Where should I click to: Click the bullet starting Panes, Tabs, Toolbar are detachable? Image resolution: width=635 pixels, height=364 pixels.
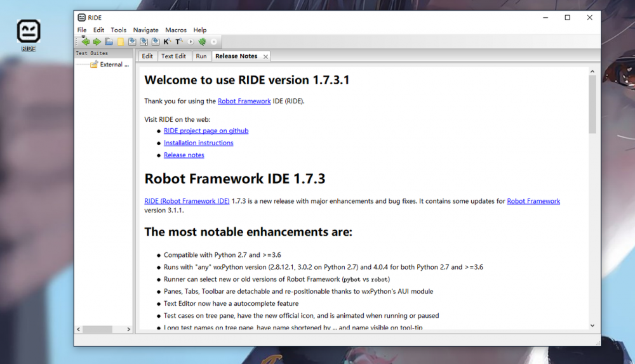pyautogui.click(x=298, y=291)
